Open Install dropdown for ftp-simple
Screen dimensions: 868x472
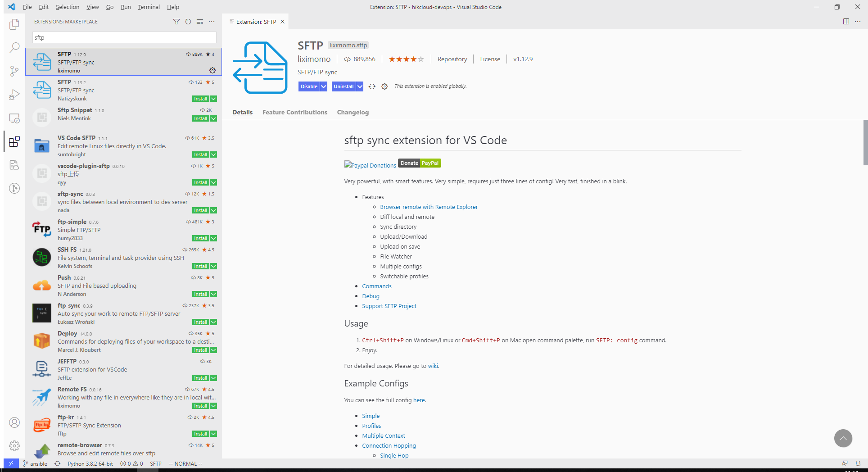coord(213,238)
